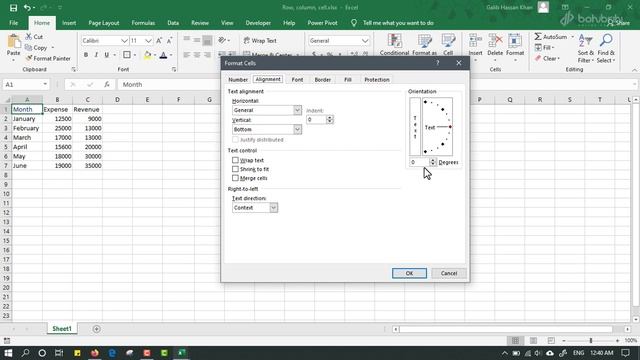This screenshot has height=360, width=640.
Task: Click the Share button
Action: point(618,23)
